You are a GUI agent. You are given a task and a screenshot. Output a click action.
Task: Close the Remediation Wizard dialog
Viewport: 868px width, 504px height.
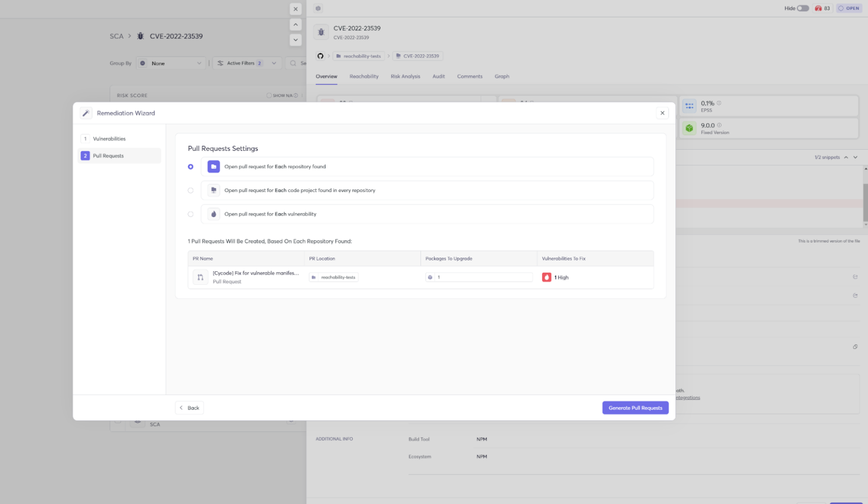(662, 113)
